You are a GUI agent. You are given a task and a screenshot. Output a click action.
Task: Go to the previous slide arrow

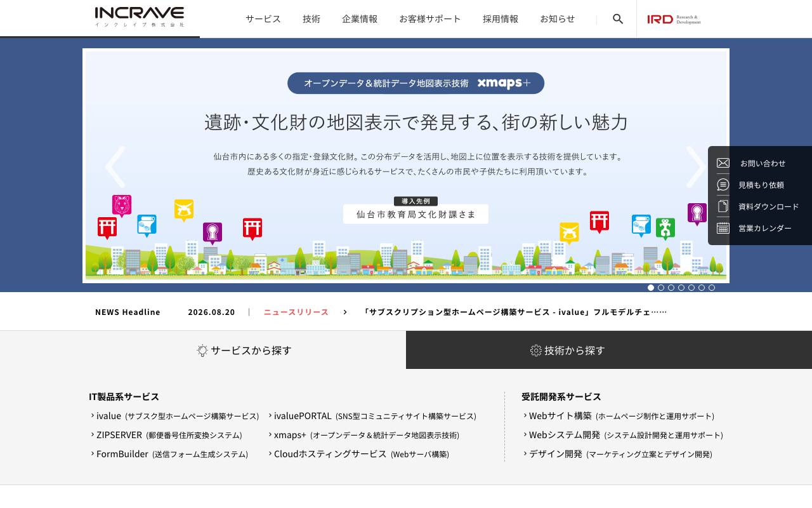[115, 167]
